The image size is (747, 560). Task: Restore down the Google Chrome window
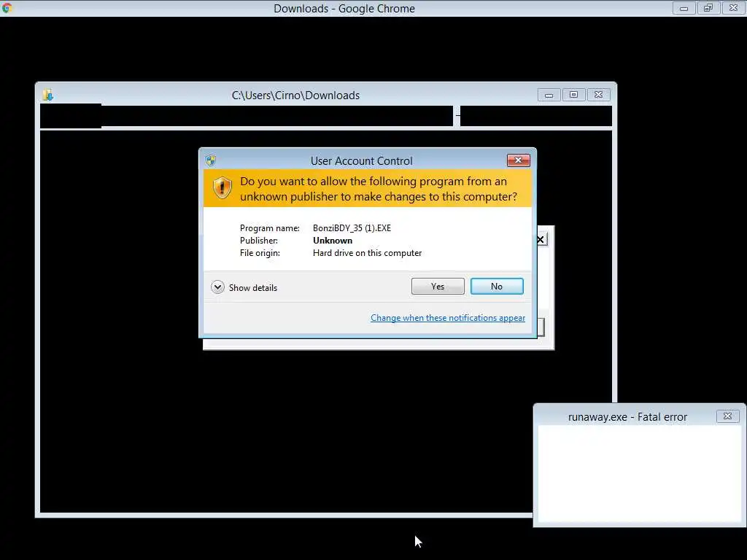click(x=708, y=8)
